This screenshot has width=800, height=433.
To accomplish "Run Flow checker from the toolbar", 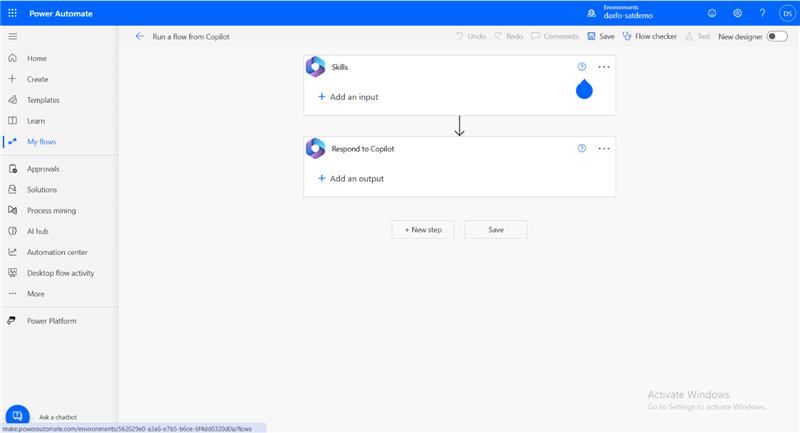I will point(649,36).
